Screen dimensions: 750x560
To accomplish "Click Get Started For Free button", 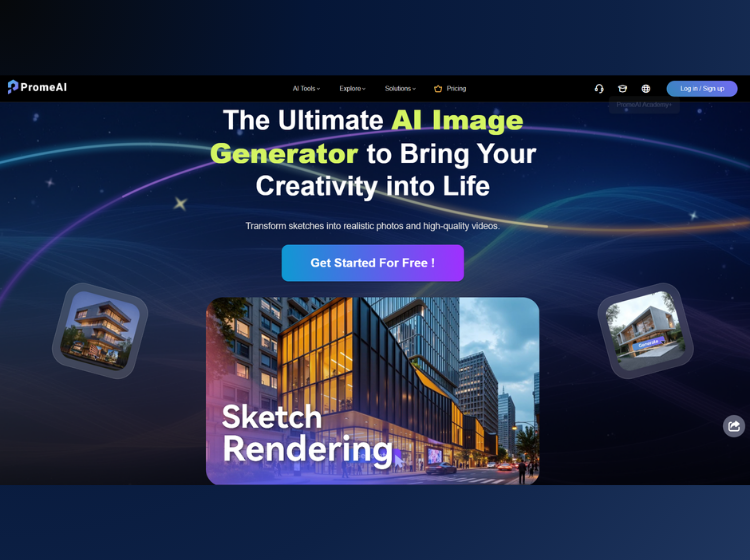I will click(x=372, y=263).
